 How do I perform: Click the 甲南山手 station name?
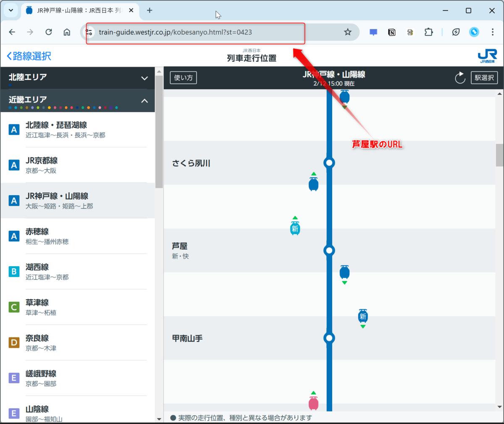coord(187,338)
